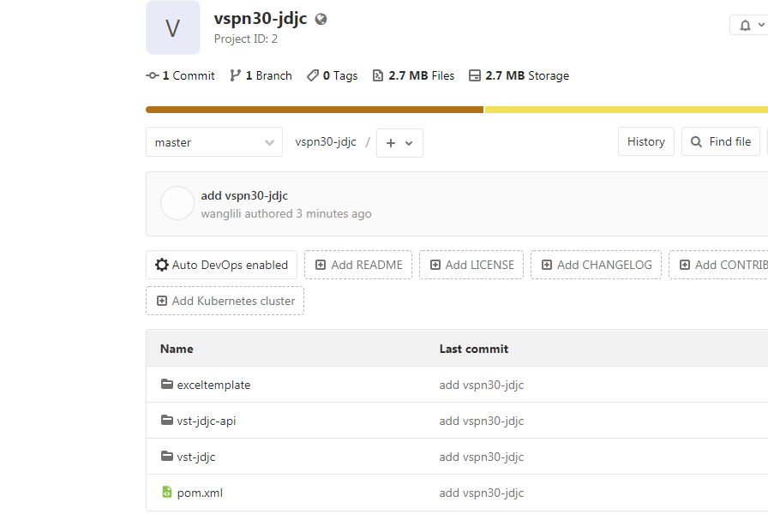768x532 pixels.
Task: Open the master branch dropdown
Action: pyautogui.click(x=213, y=142)
